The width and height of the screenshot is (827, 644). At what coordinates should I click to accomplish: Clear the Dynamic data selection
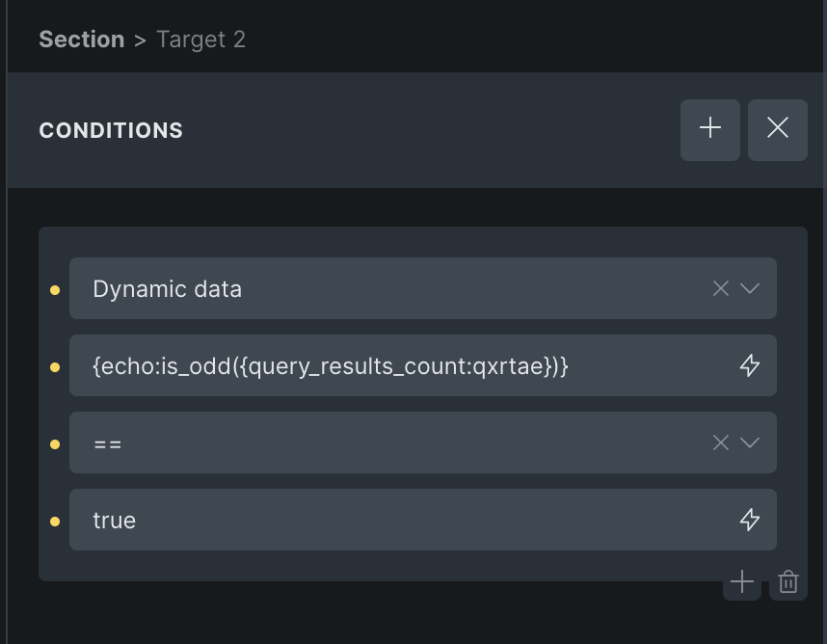[720, 288]
